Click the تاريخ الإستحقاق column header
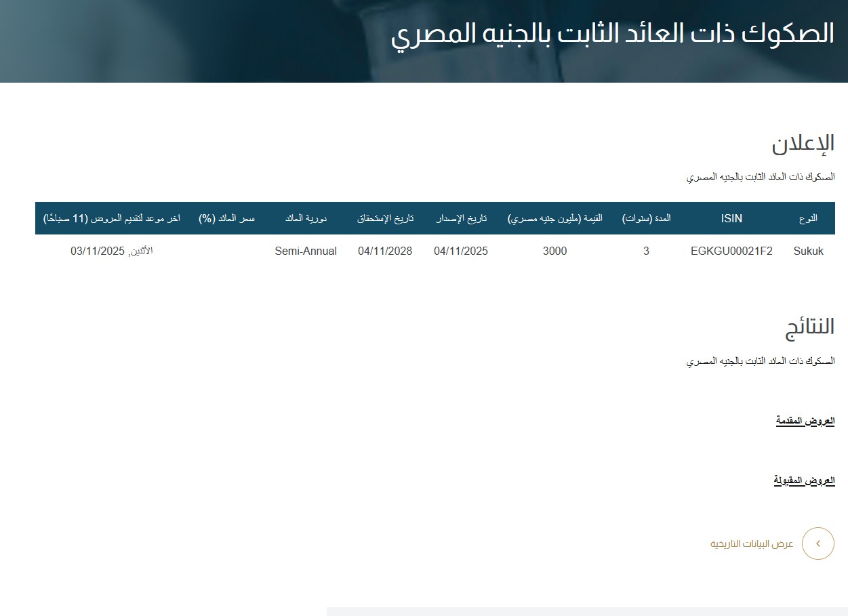The height and width of the screenshot is (616, 848). [385, 218]
